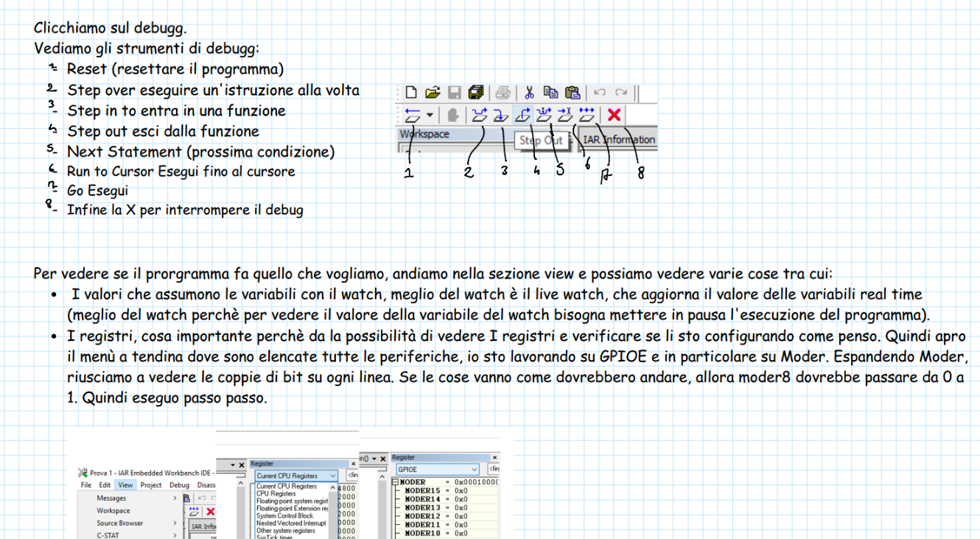Click the Run to Cursor icon

tap(565, 115)
